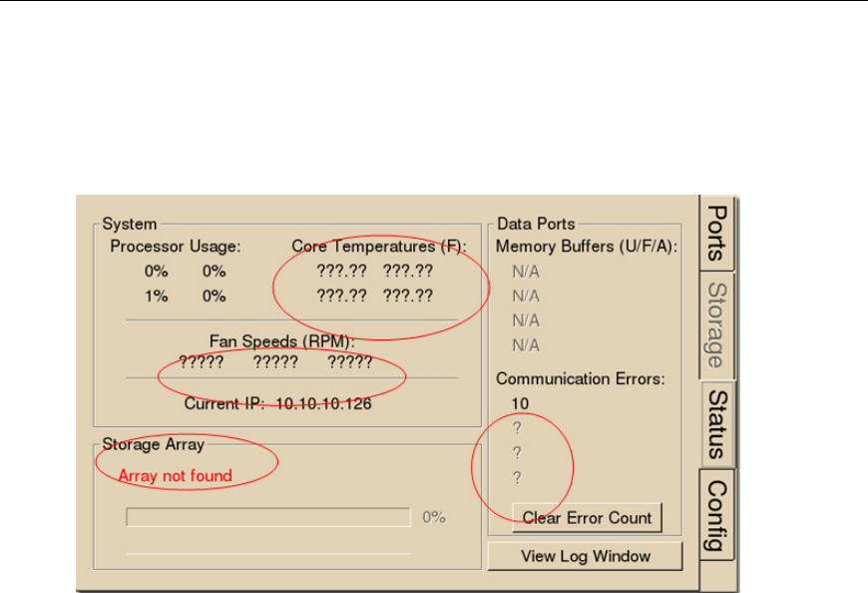Select the Storage Array group title
Screen dimensions: 868x593
154,444
